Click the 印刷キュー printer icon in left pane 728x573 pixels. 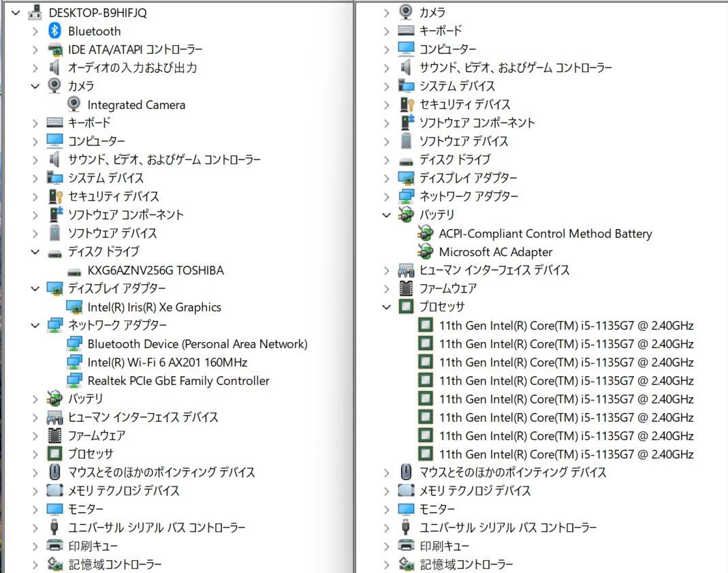[54, 546]
